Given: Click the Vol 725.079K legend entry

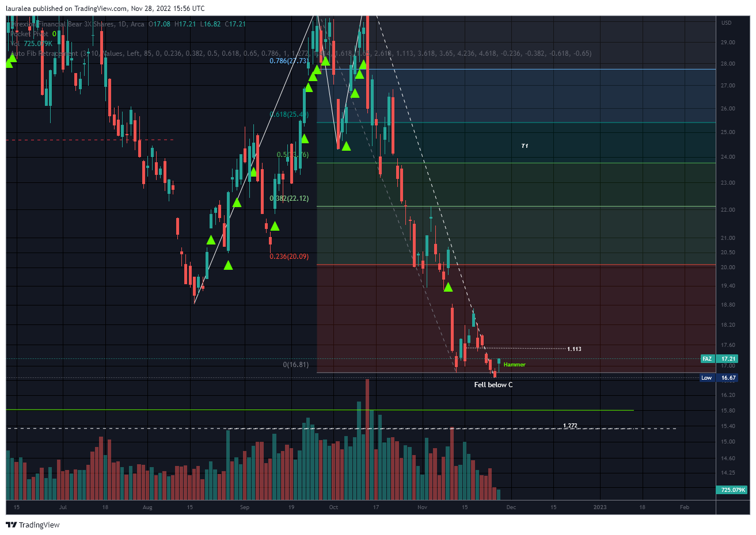Looking at the screenshot, I should pos(32,44).
